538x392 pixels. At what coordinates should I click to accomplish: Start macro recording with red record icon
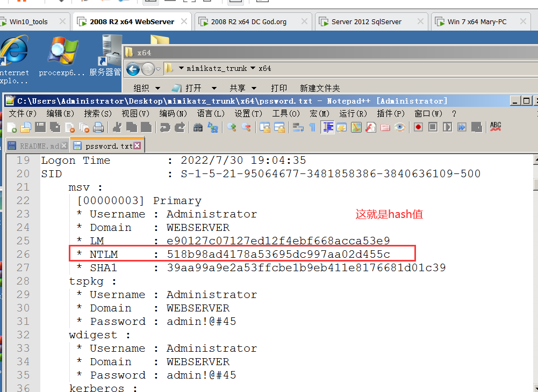click(418, 127)
